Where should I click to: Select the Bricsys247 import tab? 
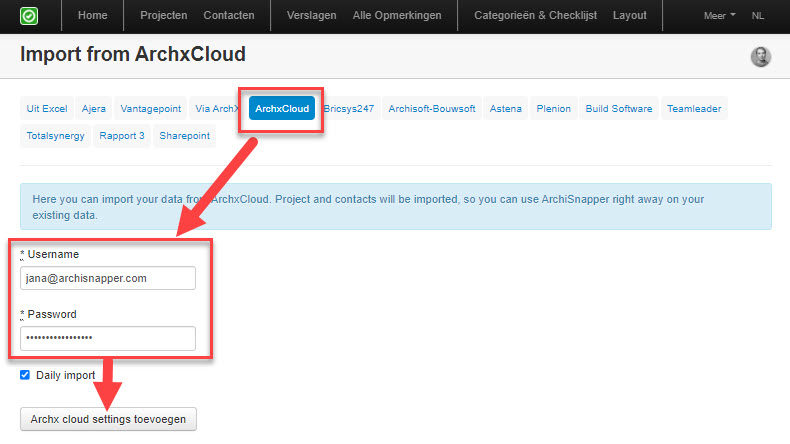349,108
